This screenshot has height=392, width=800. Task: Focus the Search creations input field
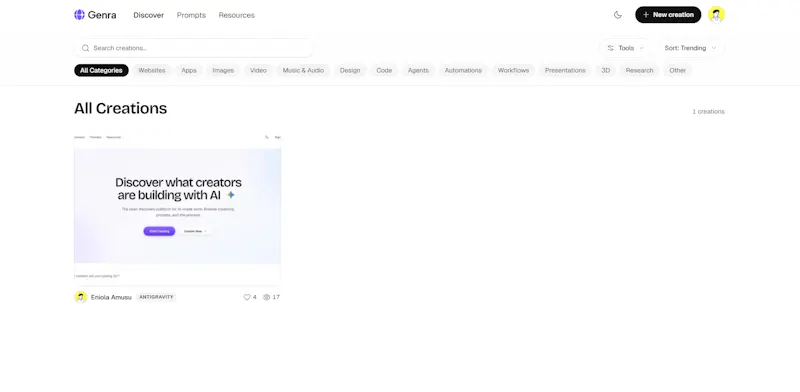click(x=194, y=48)
